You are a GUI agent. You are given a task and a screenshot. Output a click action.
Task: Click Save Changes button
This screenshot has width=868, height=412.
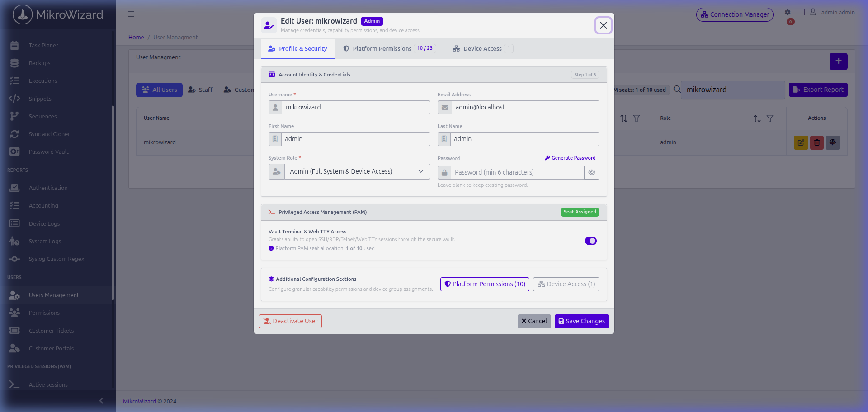click(x=581, y=322)
